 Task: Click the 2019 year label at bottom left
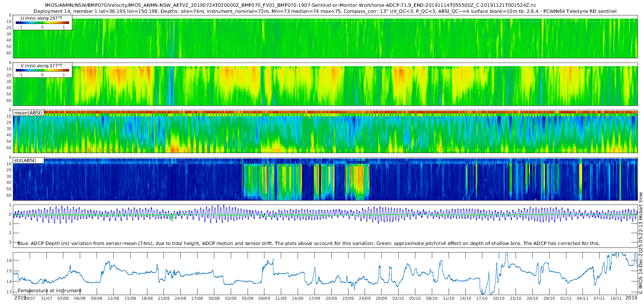coord(20,298)
